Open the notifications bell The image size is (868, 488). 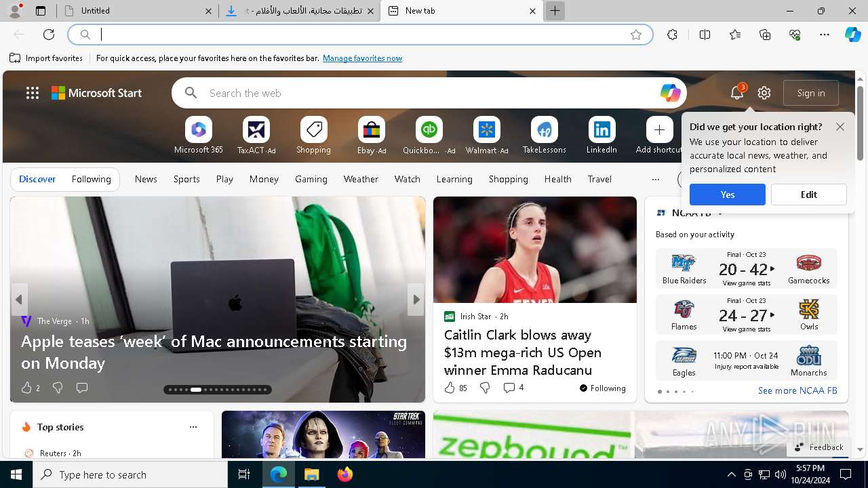click(x=737, y=93)
